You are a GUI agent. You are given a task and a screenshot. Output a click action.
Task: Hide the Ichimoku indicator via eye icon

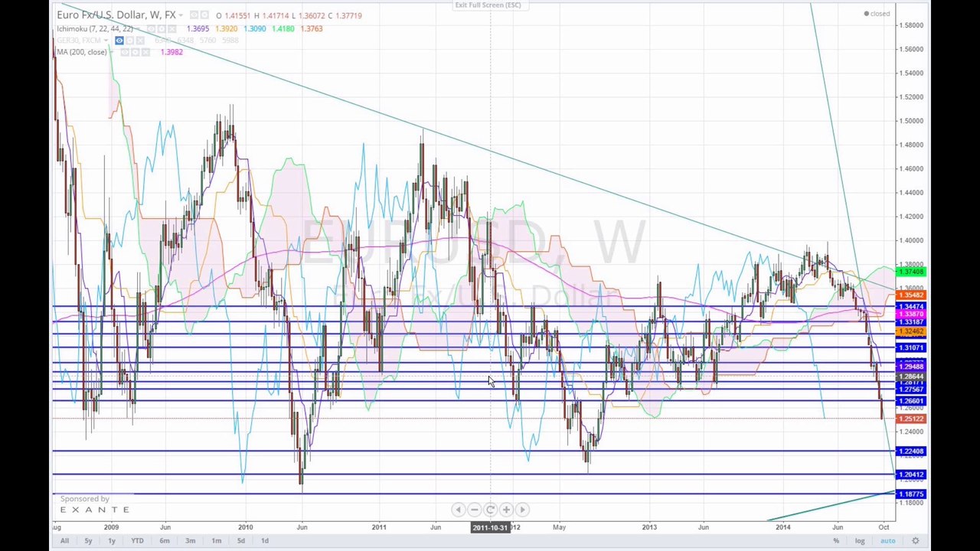coord(152,29)
